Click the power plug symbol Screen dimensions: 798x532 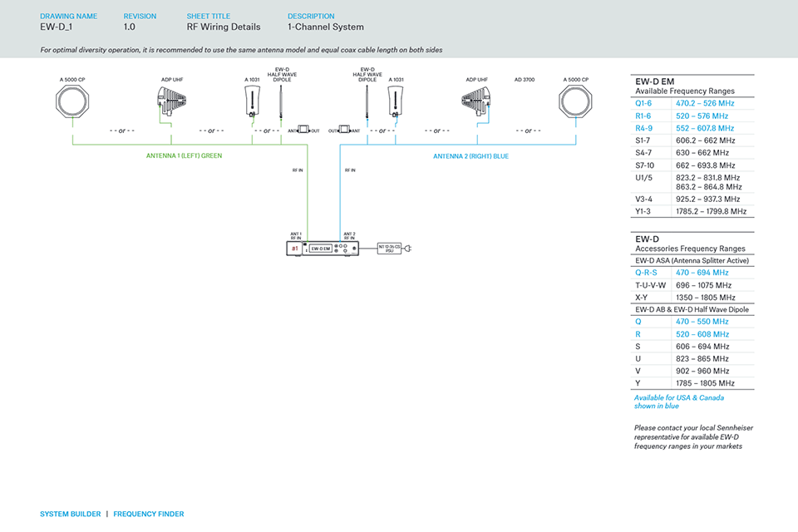coord(407,249)
